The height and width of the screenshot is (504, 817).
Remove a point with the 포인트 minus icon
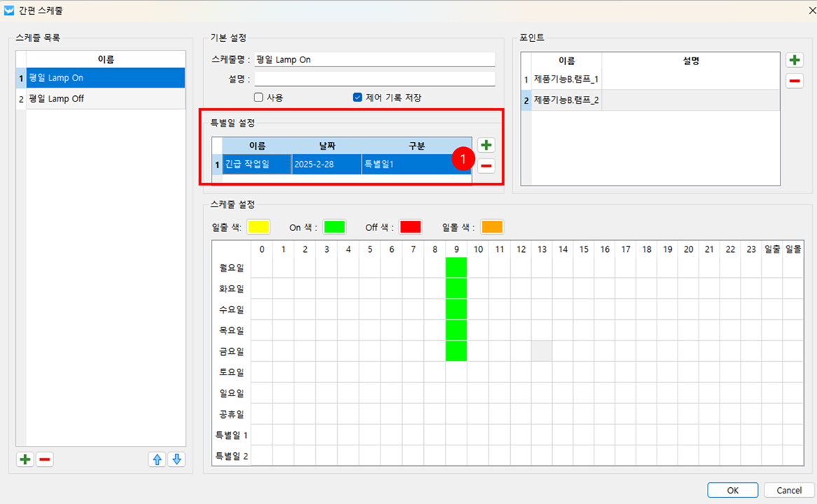click(x=795, y=81)
